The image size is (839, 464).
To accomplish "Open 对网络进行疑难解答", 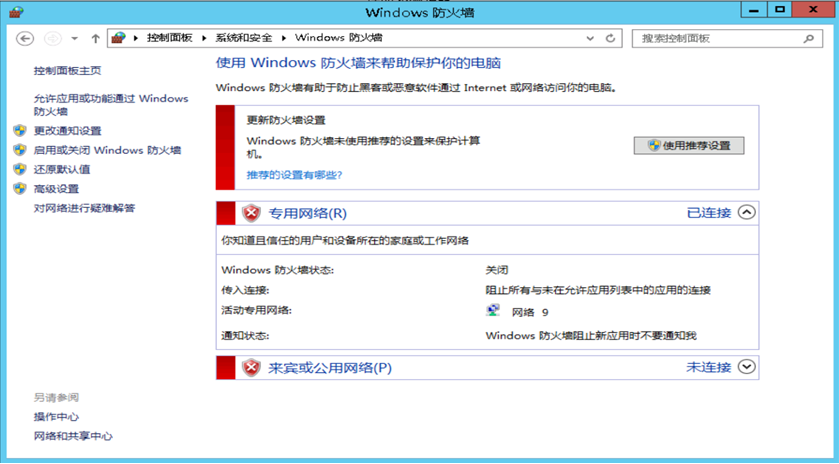I will (85, 208).
